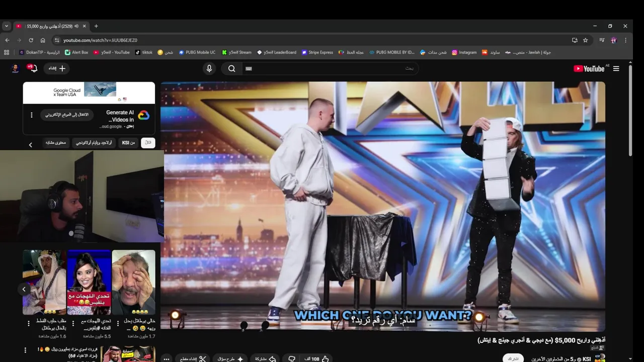
Task: Subscribe to the KSI channel
Action: (513, 358)
